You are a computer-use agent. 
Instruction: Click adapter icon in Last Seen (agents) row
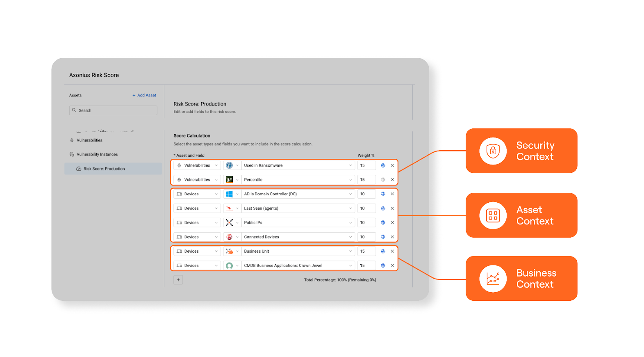pos(229,208)
